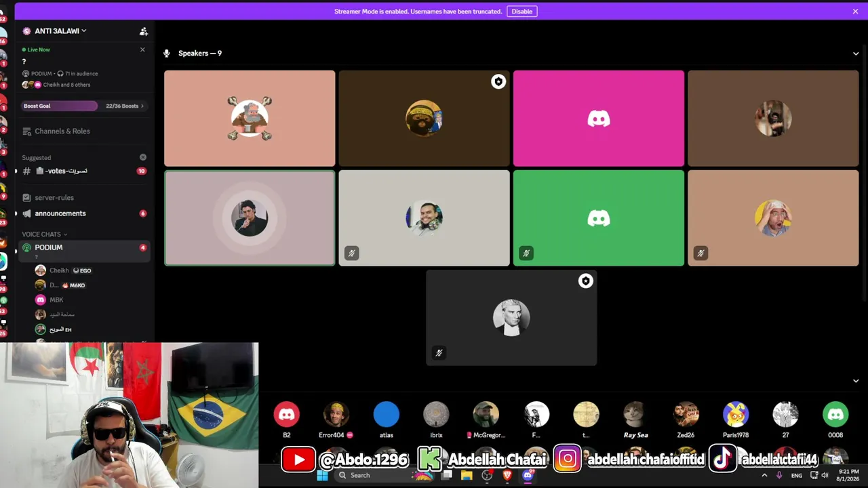Click audience member Ray Sea's cat avatar
The height and width of the screenshot is (488, 868).
[x=636, y=415]
